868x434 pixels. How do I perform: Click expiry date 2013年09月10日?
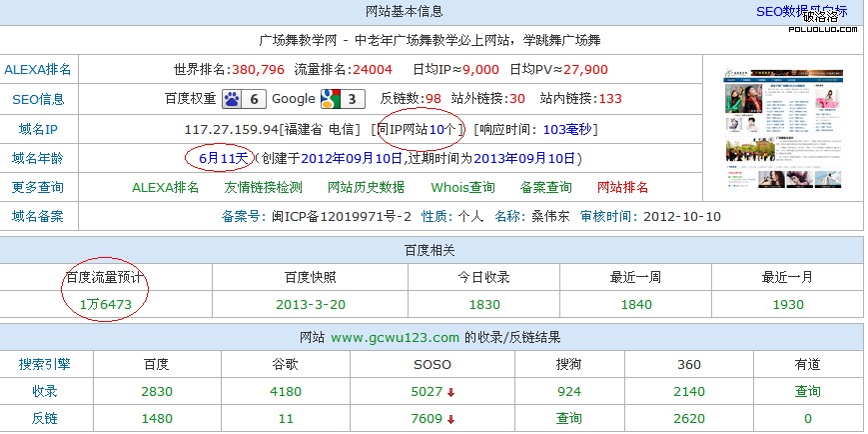(x=524, y=159)
